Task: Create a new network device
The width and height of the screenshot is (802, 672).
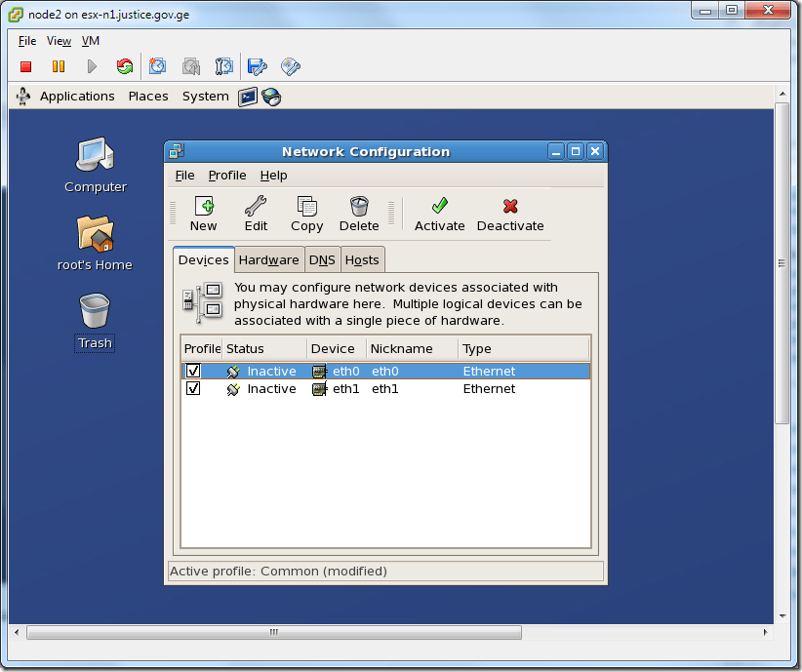Action: tap(203, 213)
